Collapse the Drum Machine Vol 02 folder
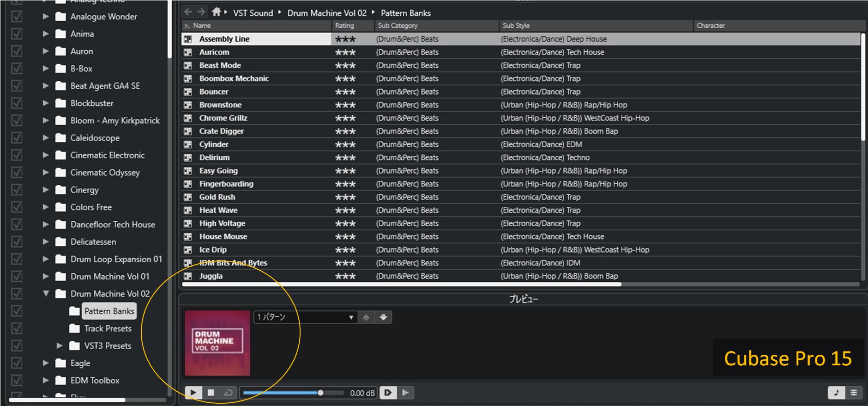The width and height of the screenshot is (868, 406). [x=46, y=293]
